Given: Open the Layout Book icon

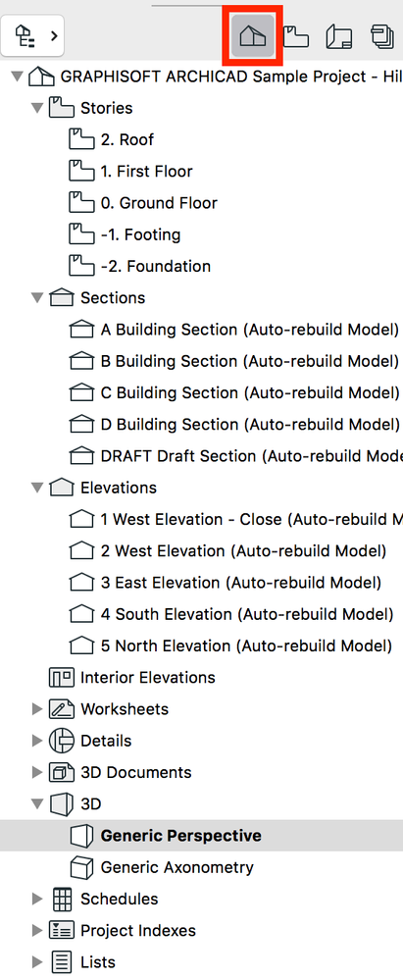Looking at the screenshot, I should (x=339, y=37).
